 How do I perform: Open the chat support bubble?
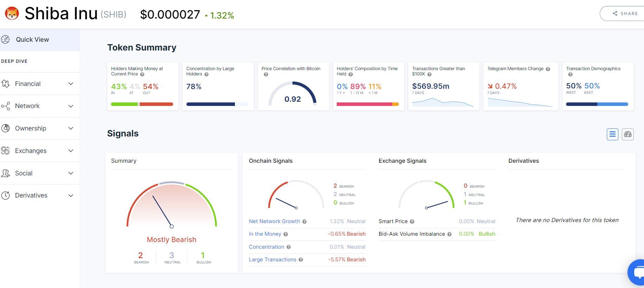click(637, 273)
